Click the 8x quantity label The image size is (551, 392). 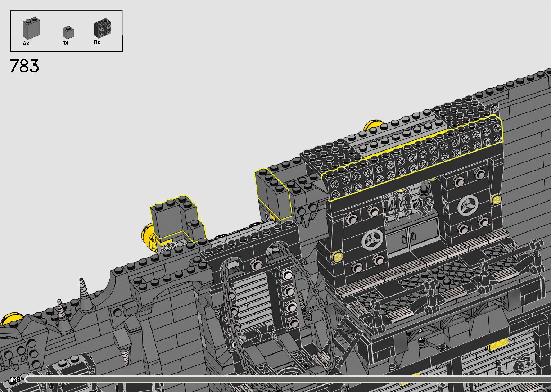[97, 42]
